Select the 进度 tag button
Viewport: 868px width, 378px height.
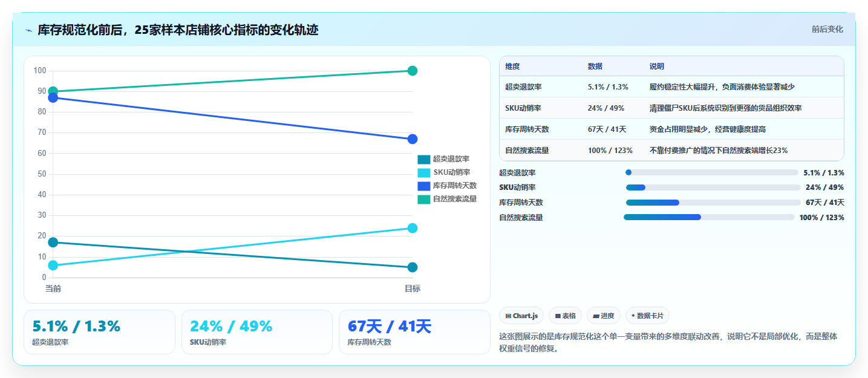[604, 316]
